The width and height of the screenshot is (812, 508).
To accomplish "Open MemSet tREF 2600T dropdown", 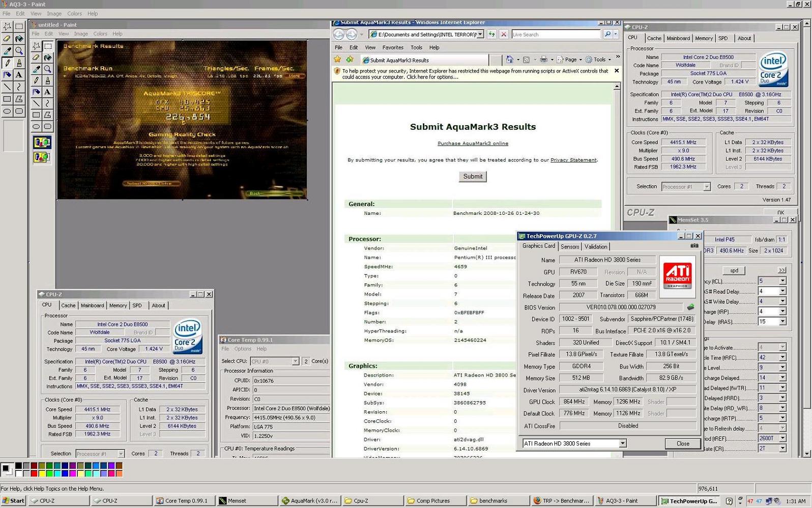I will coord(782,438).
